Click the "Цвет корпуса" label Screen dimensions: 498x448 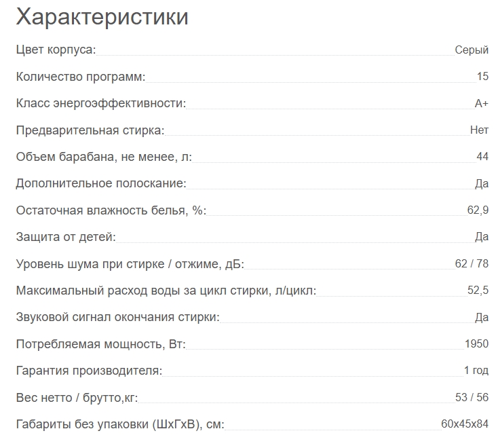56,50
